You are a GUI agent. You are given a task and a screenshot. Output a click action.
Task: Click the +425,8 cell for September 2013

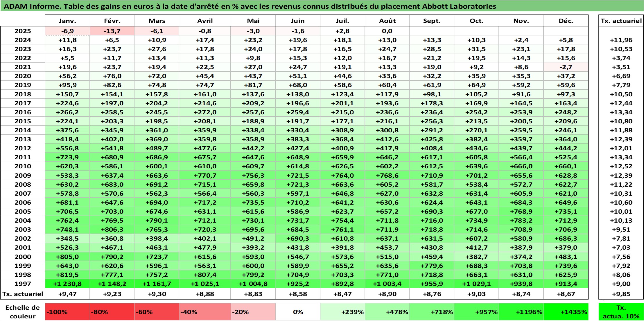point(432,139)
